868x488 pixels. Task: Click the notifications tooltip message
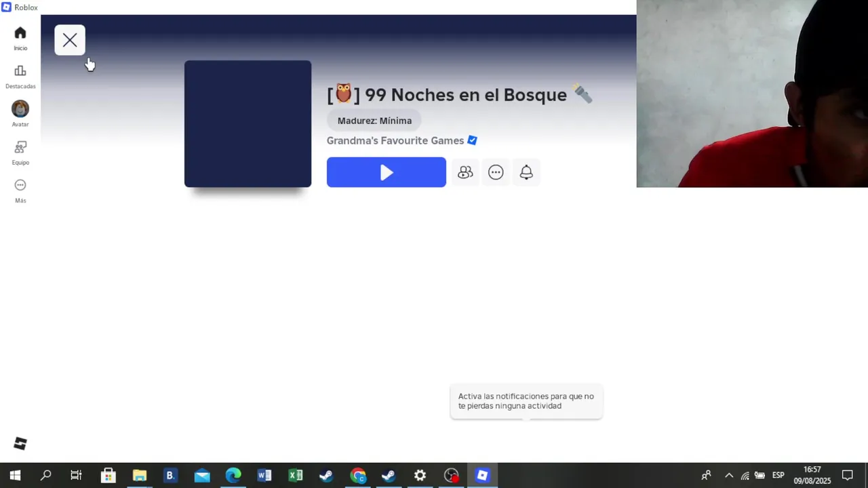click(x=526, y=401)
